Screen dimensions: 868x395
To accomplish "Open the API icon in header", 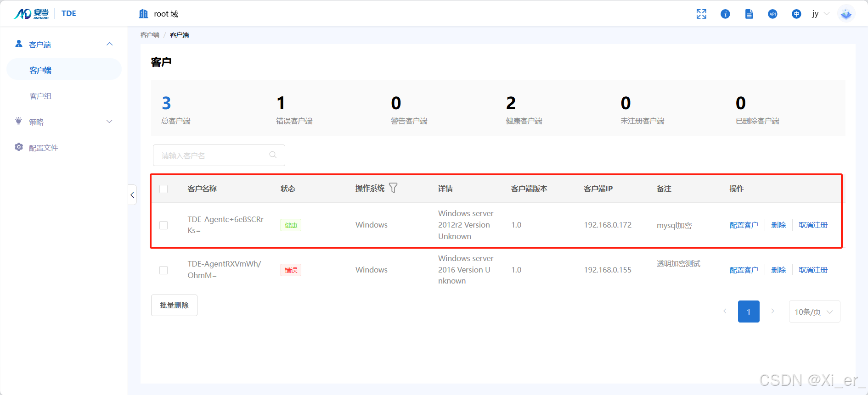I will pos(773,14).
